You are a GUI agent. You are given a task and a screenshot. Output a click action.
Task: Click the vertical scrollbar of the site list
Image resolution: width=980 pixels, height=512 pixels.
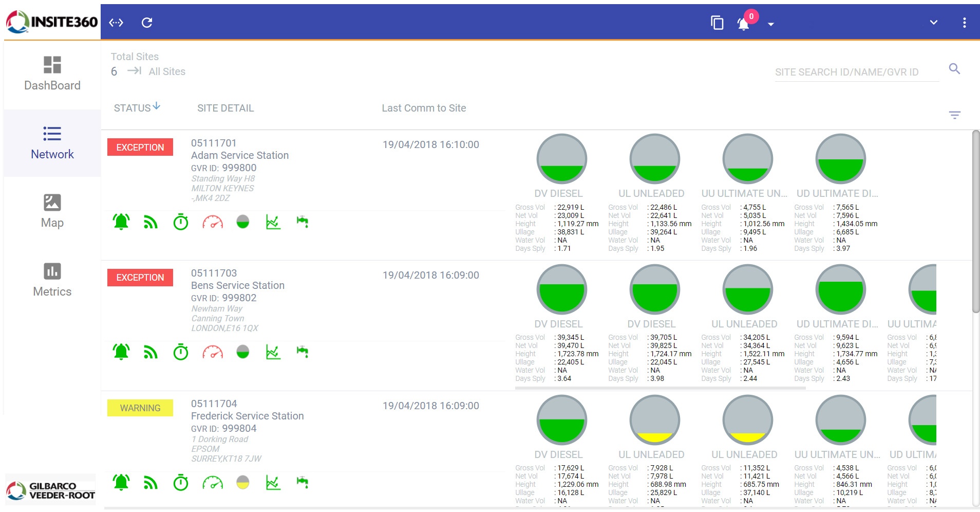pos(975,221)
